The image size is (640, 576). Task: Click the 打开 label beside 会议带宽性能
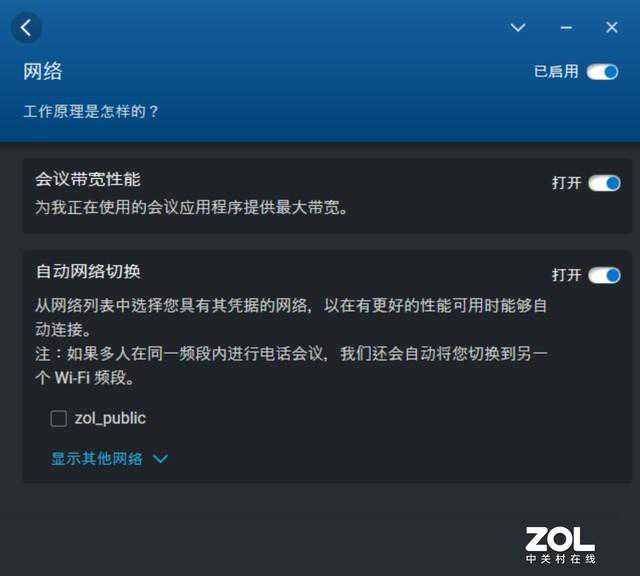(567, 183)
